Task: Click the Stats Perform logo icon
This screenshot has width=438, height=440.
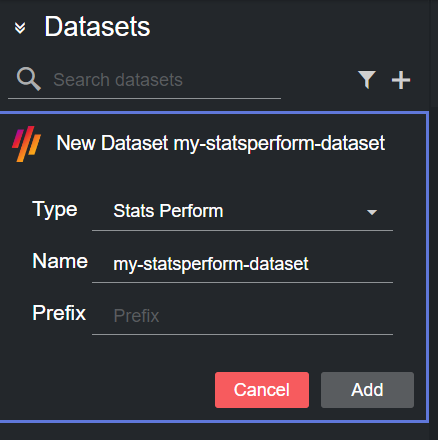Action: (x=27, y=144)
